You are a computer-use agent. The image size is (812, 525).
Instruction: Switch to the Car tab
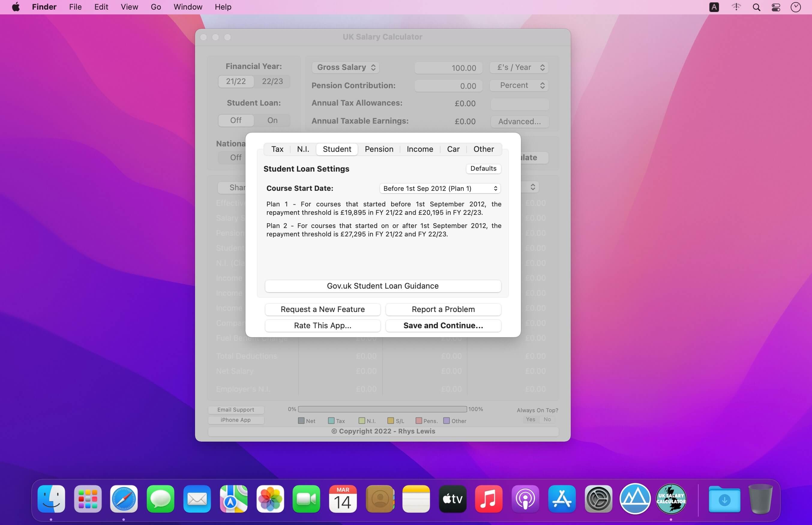(453, 149)
